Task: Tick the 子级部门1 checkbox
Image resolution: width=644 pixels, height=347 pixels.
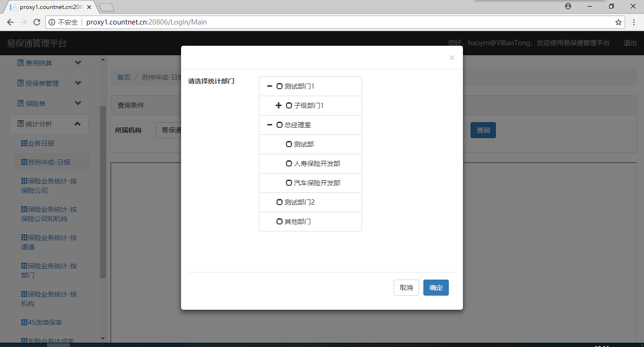Action: (289, 106)
